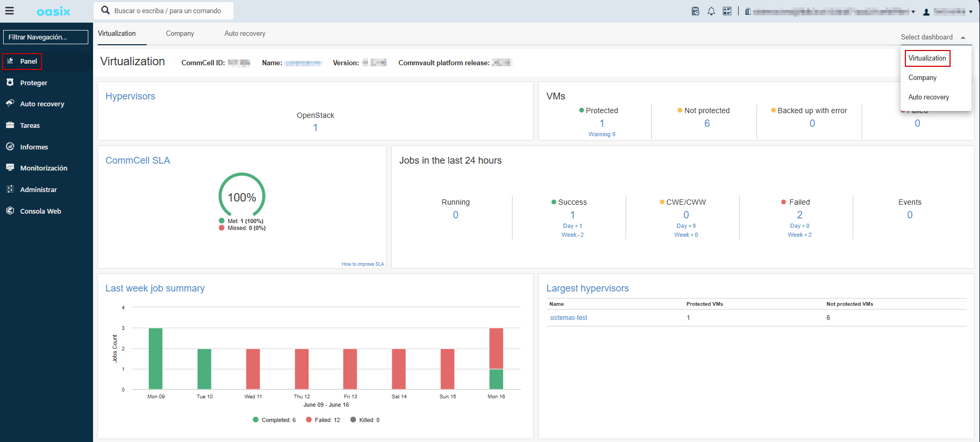The height and width of the screenshot is (442, 980).
Task: Toggle the hamburger navigation menu
Action: [x=9, y=11]
